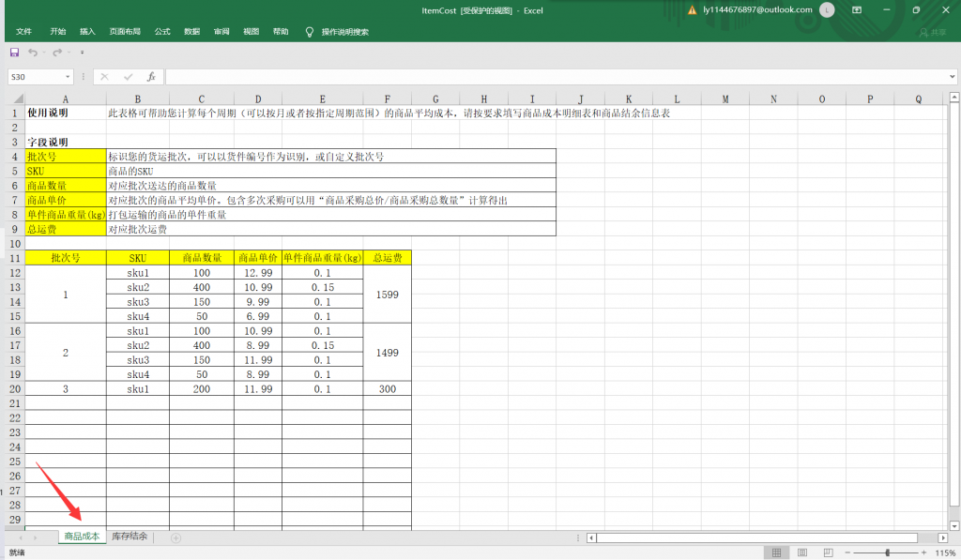961x560 pixels.
Task: Click vertical scrollbar down arrow
Action: coord(953,525)
